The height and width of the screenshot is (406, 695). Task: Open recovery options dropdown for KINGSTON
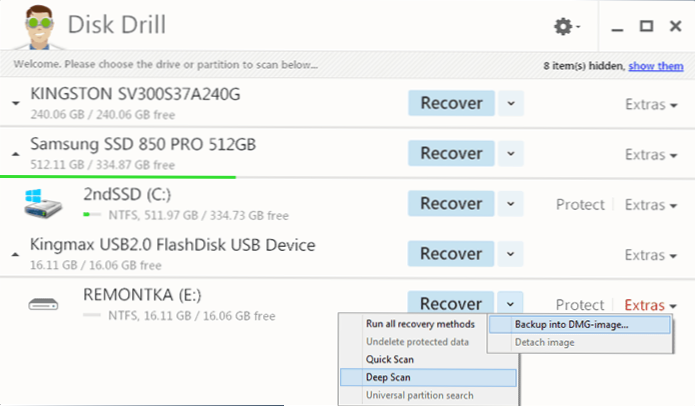pyautogui.click(x=511, y=103)
